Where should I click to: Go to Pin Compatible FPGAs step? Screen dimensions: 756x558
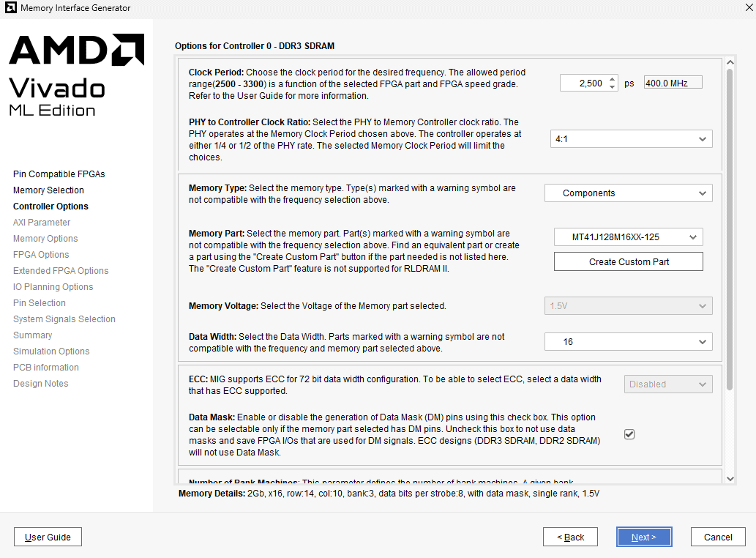[x=59, y=174]
